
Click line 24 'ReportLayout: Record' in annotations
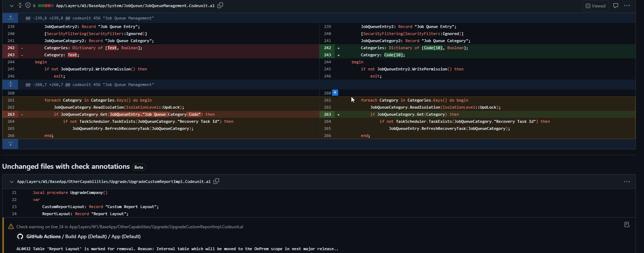pos(85,214)
